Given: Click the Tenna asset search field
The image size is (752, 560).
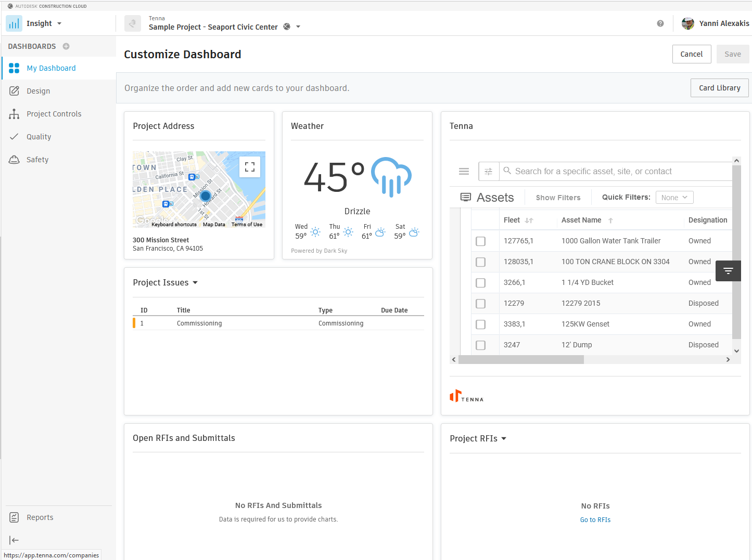Looking at the screenshot, I should [616, 171].
